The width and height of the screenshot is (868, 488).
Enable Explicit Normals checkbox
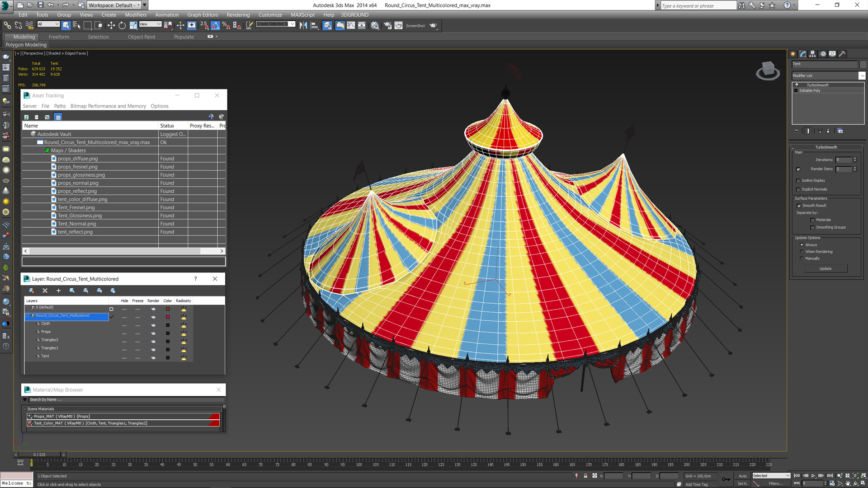point(798,190)
